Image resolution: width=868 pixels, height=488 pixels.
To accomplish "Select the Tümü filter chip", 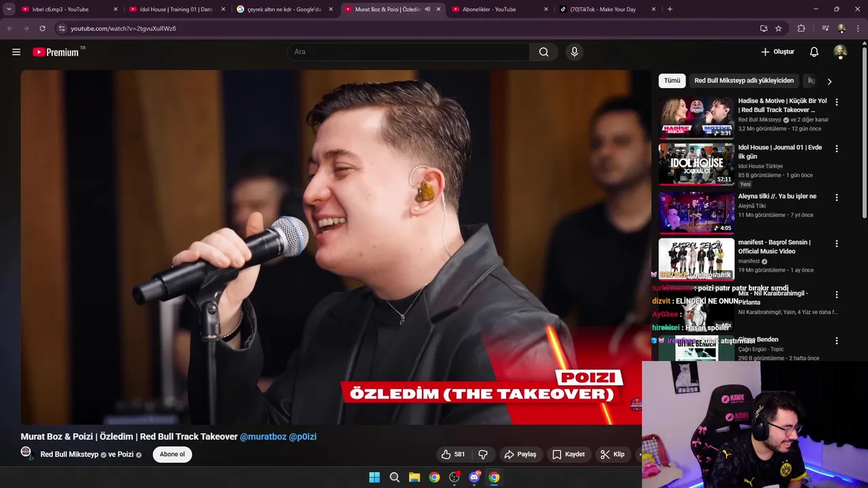I will click(672, 81).
